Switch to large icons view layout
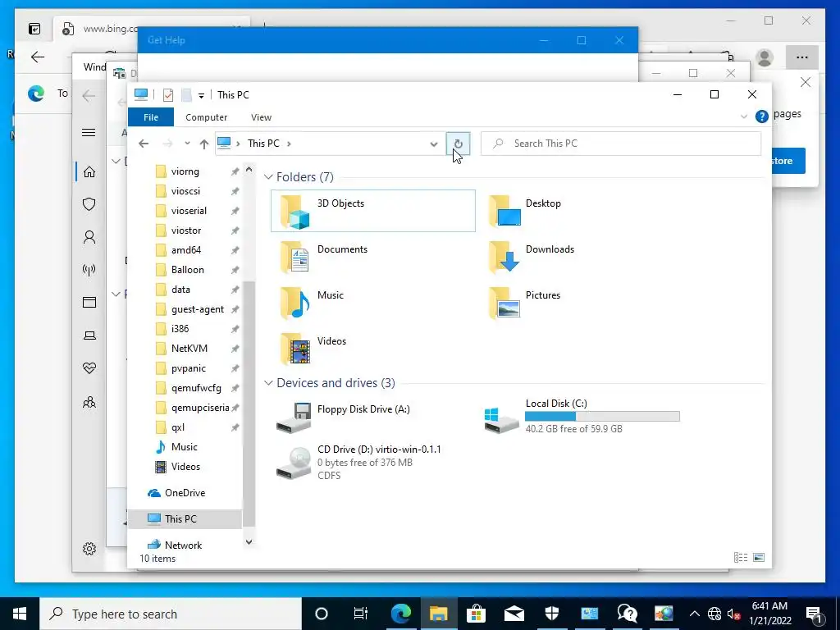This screenshot has width=840, height=630. [759, 558]
